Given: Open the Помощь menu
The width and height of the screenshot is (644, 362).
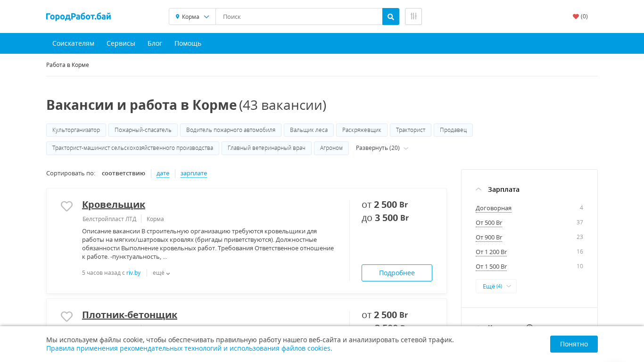Looking at the screenshot, I should pyautogui.click(x=188, y=43).
